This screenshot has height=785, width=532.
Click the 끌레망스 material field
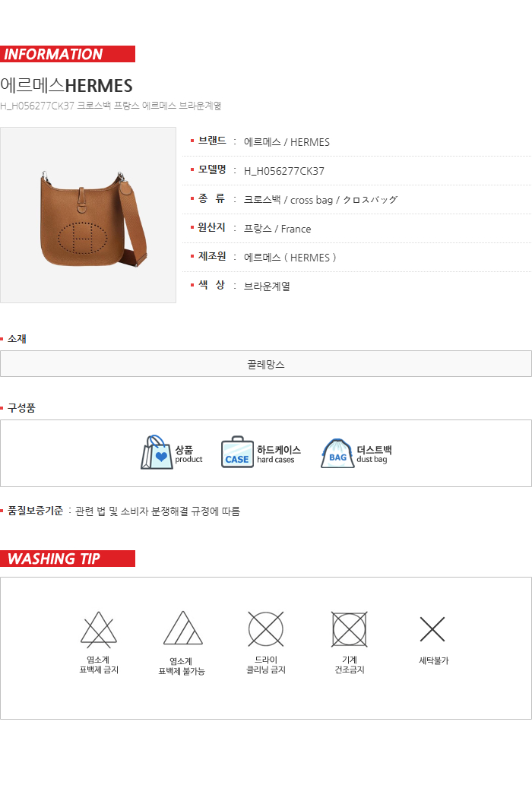(266, 364)
